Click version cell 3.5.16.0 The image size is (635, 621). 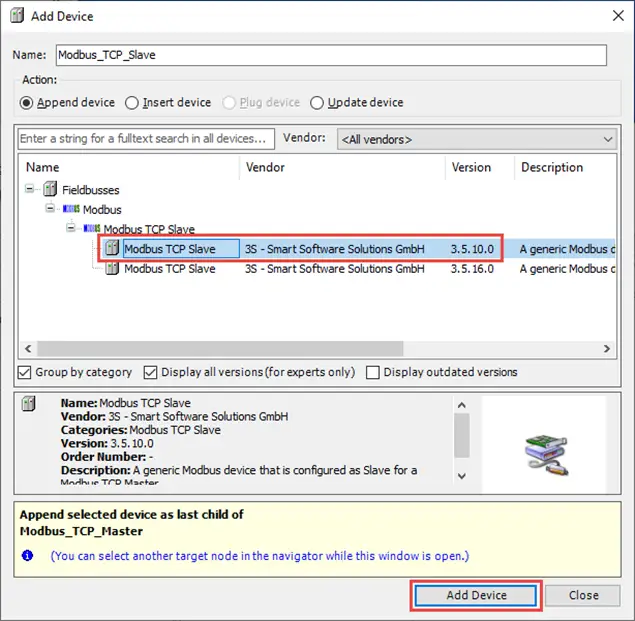[472, 269]
